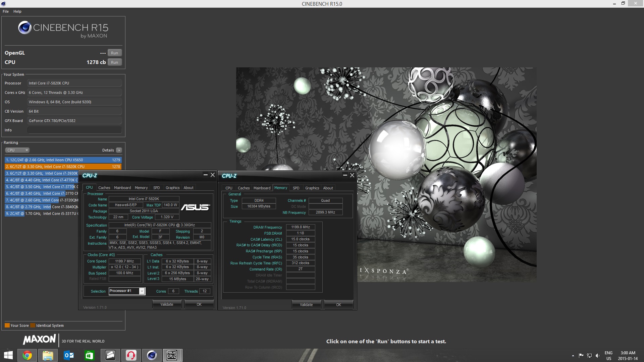Open the Help menu
This screenshot has width=644, height=362.
[17, 11]
